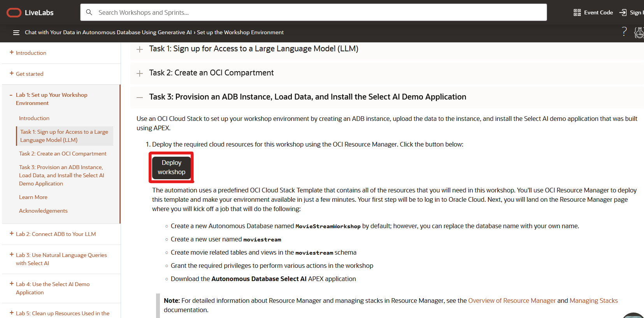Screen dimensions: 644x318
Task: Click the breadcrumb workshop title
Action: [x=108, y=32]
